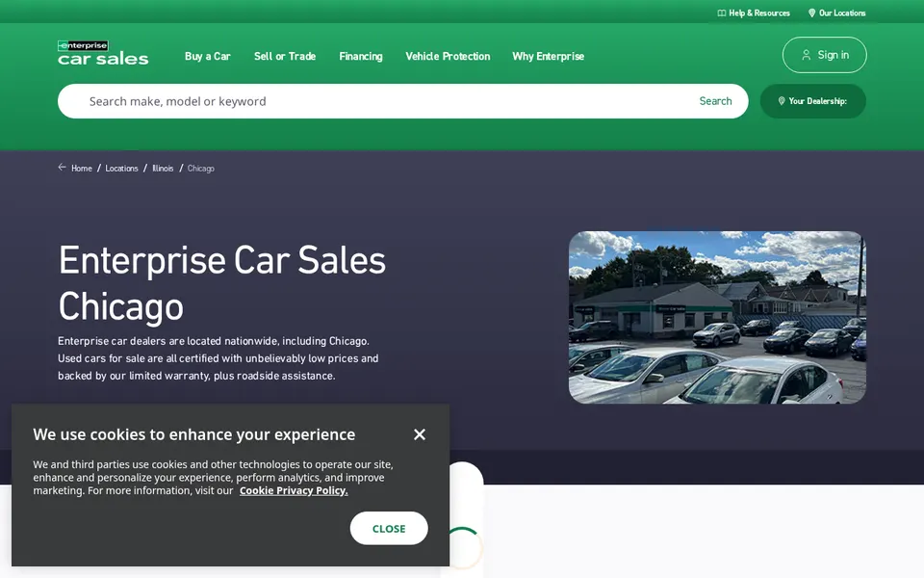Image resolution: width=924 pixels, height=578 pixels.
Task: Click the Chicago breadcrumb item
Action: (201, 168)
